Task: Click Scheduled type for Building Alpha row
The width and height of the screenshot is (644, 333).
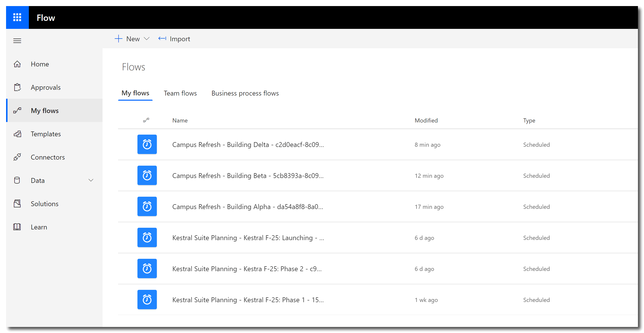Action: pos(536,207)
